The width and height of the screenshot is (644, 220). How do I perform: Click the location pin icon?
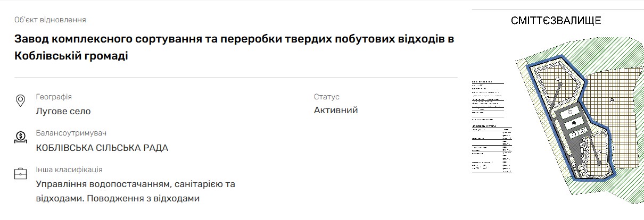21,101
